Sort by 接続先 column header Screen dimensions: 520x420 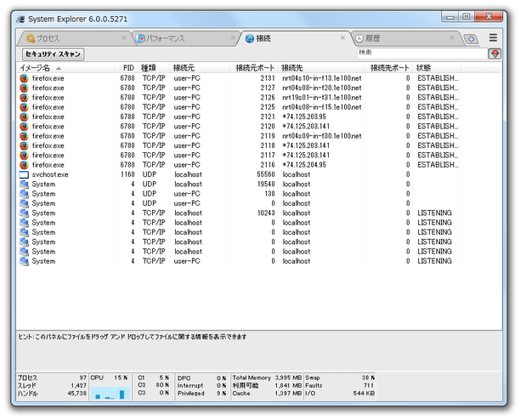(x=321, y=68)
